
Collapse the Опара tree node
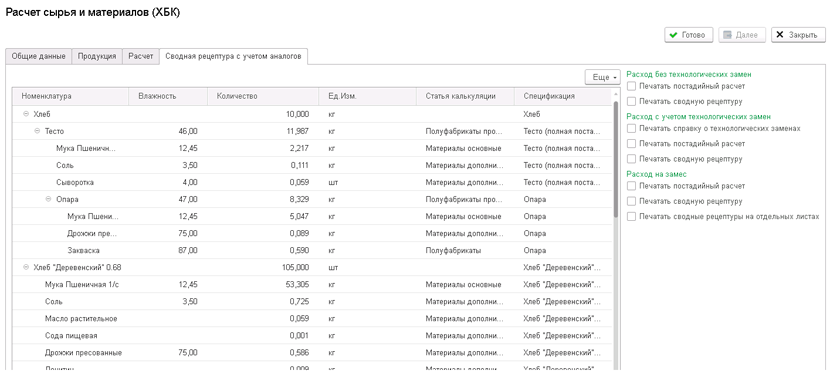pos(48,199)
